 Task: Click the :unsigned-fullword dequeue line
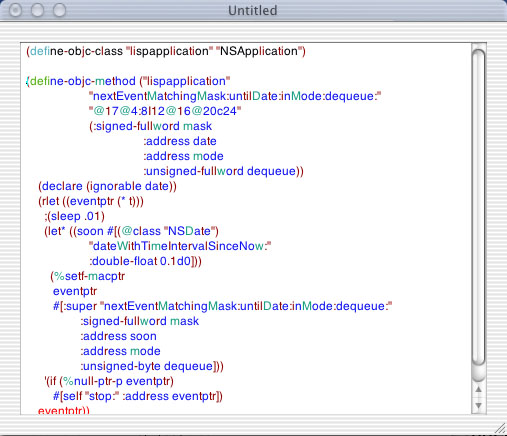223,171
